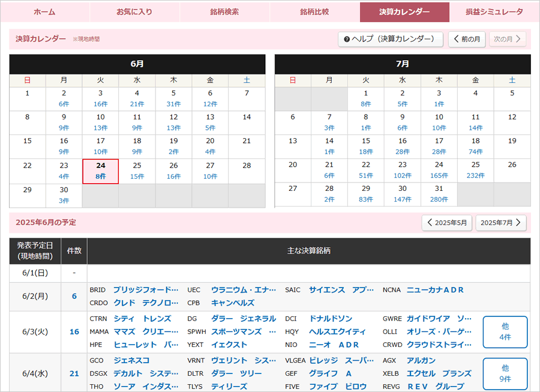Open June 26 earnings 16件
Image resolution: width=540 pixels, height=392 pixels.
point(173,176)
